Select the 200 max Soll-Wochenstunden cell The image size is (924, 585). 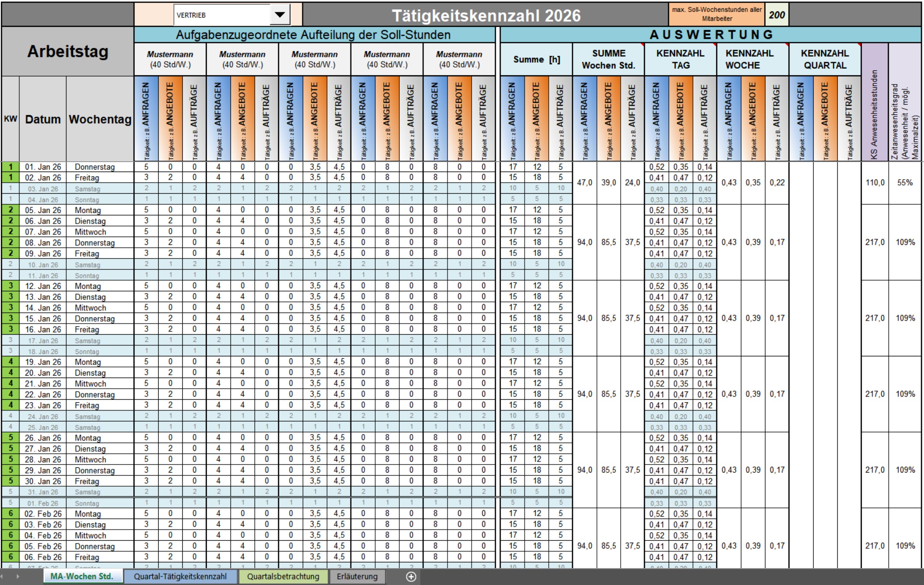[x=776, y=15]
